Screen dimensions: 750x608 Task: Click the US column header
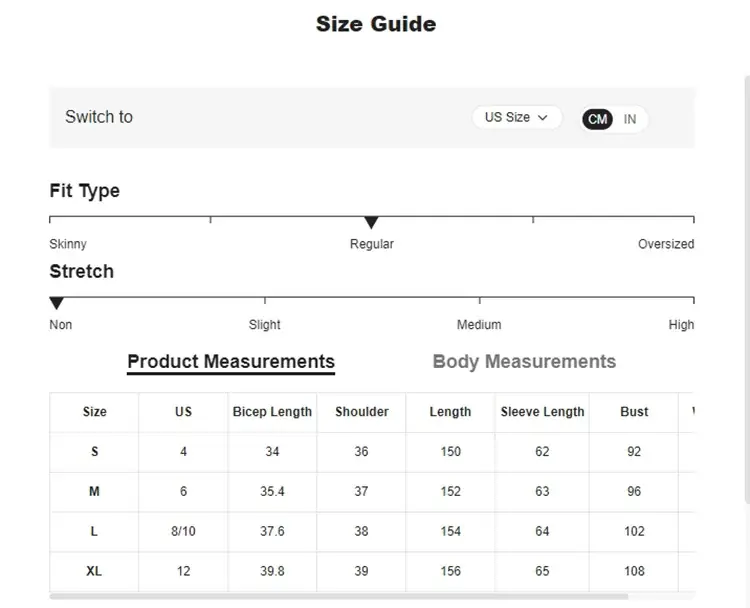click(x=183, y=412)
